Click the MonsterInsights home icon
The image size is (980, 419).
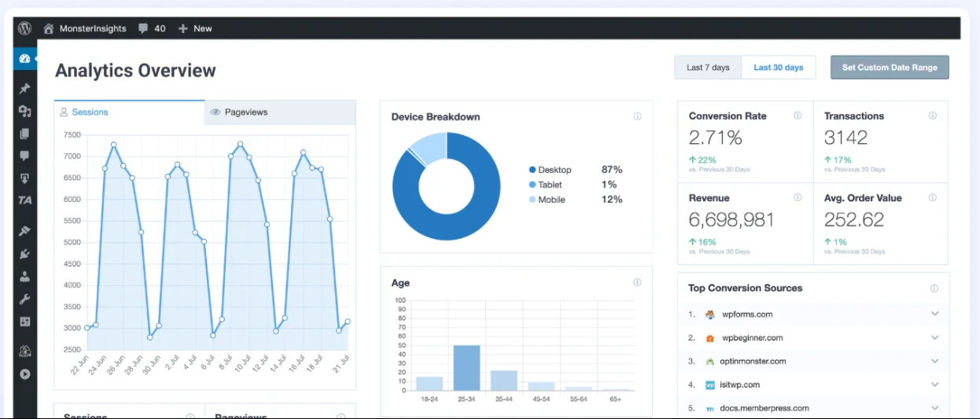(x=49, y=28)
